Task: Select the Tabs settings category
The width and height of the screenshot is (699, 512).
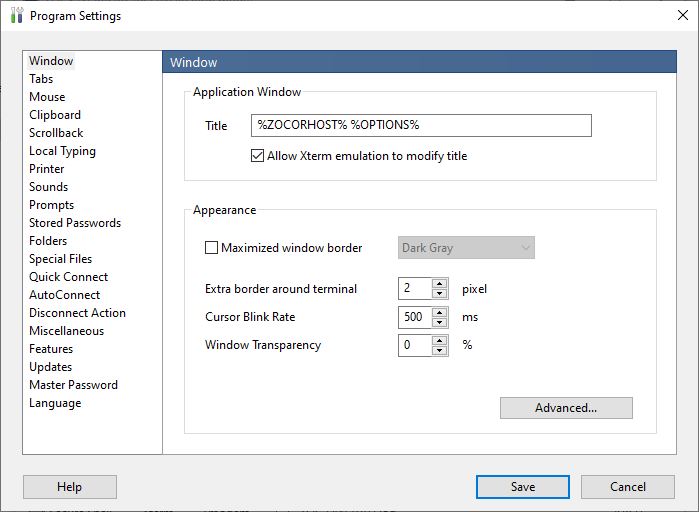Action: (41, 79)
